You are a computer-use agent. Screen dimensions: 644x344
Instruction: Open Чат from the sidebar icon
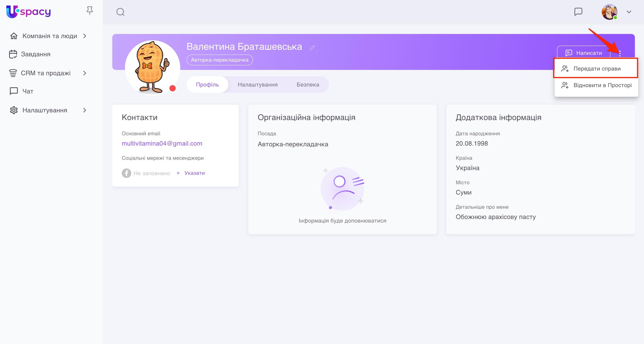click(x=13, y=91)
